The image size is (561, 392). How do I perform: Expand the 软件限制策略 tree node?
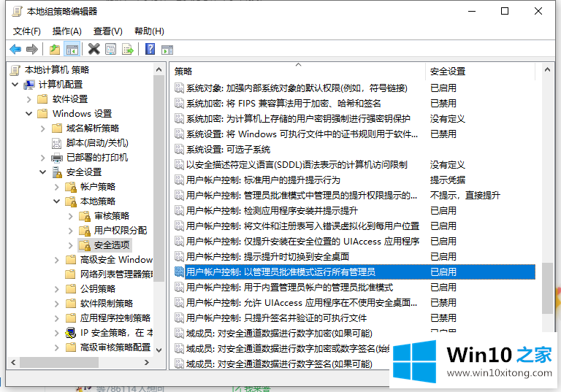click(x=57, y=304)
